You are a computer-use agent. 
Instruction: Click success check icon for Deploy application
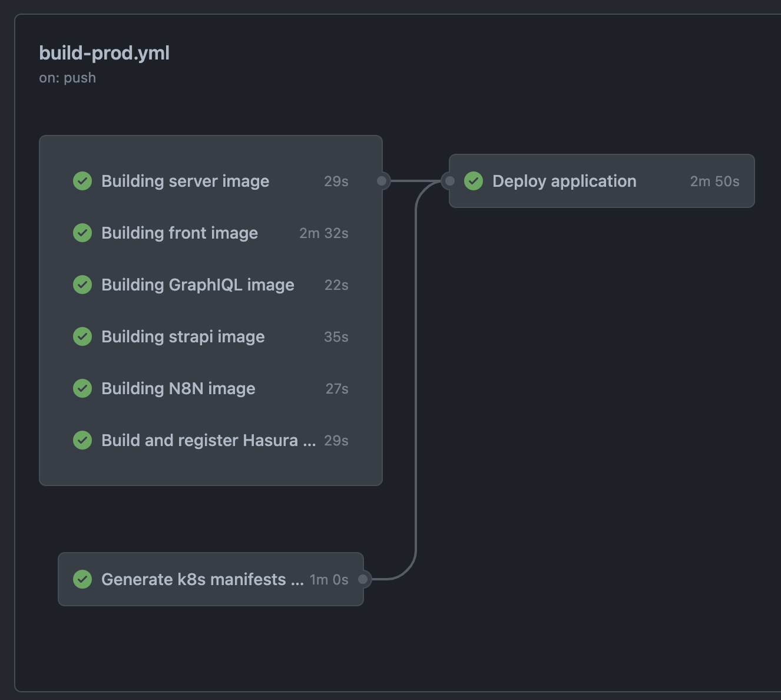474,181
